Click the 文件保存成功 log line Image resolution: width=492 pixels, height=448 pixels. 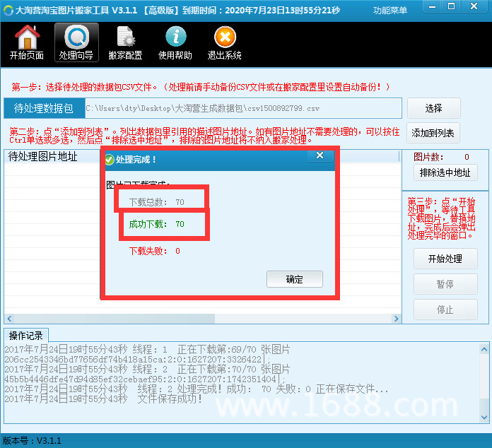103,399
